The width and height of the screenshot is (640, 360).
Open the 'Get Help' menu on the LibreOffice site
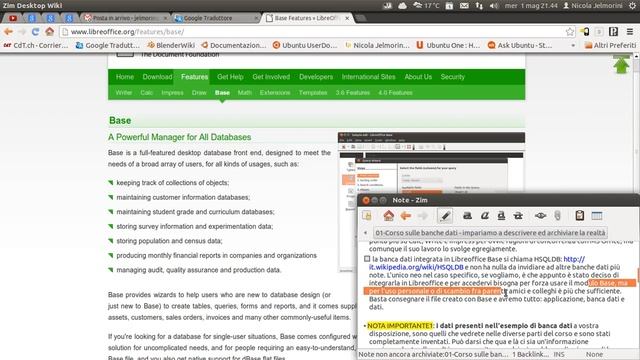(x=230, y=77)
